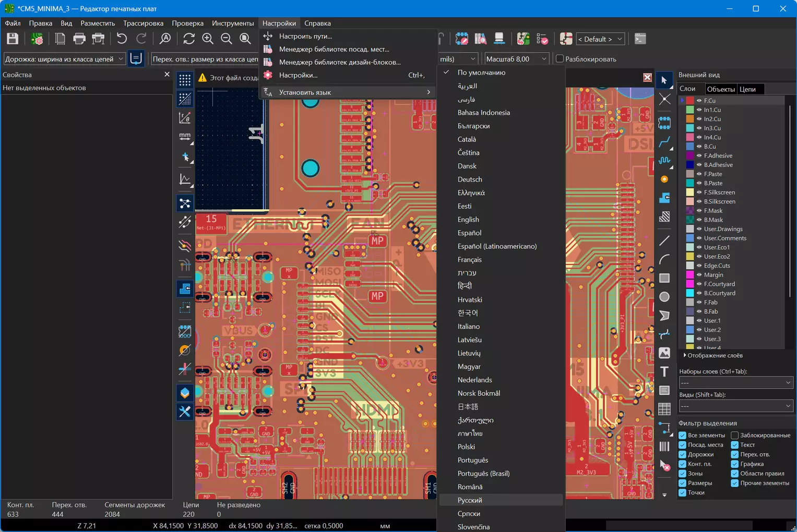797x532 pixels.
Task: Open the < Default > variant dropdown
Action: 600,39
